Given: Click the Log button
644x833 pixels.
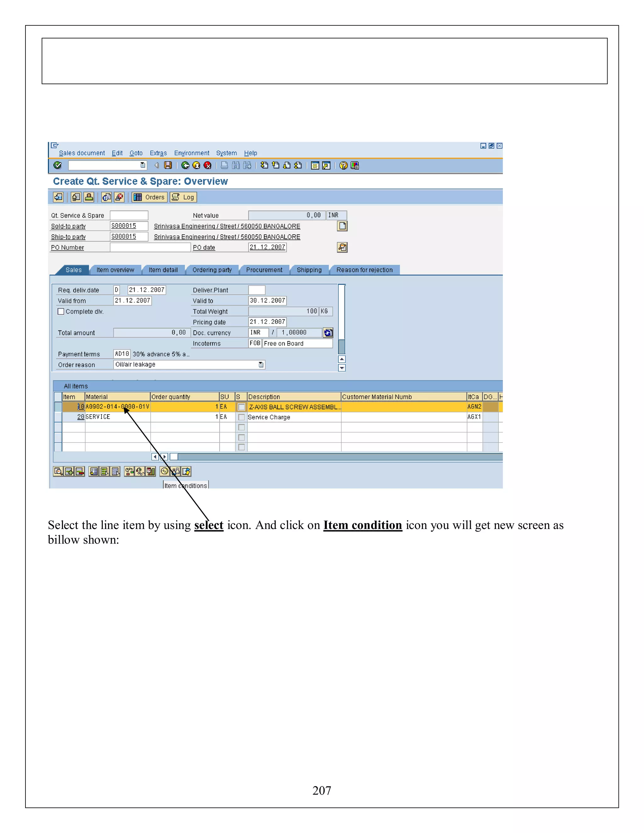Looking at the screenshot, I should (183, 197).
